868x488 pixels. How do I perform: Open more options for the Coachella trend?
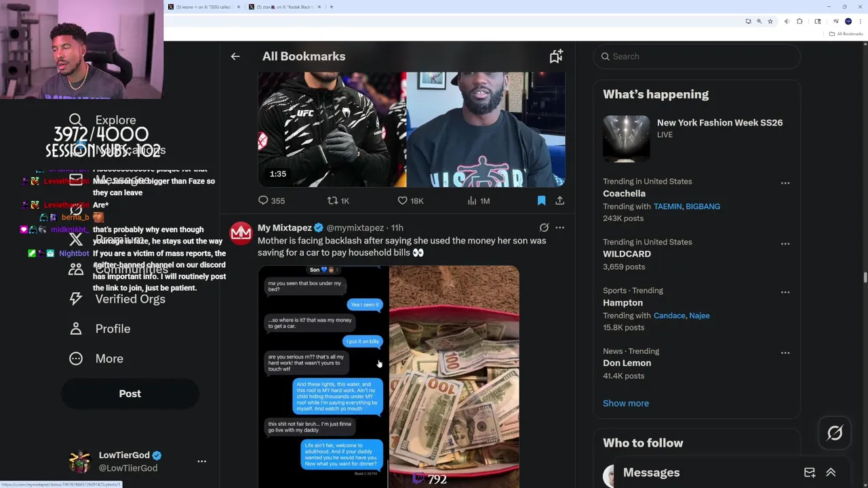[x=785, y=183]
